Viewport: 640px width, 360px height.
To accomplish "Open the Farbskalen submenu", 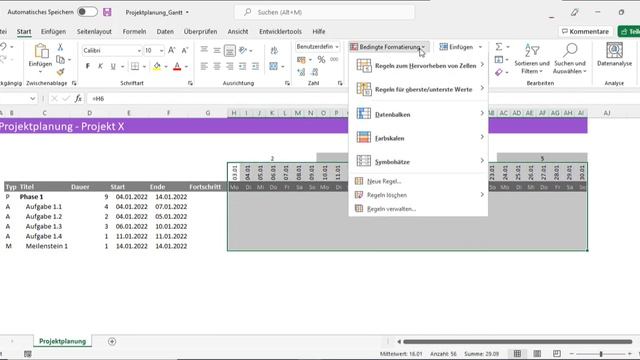I will pyautogui.click(x=419, y=138).
